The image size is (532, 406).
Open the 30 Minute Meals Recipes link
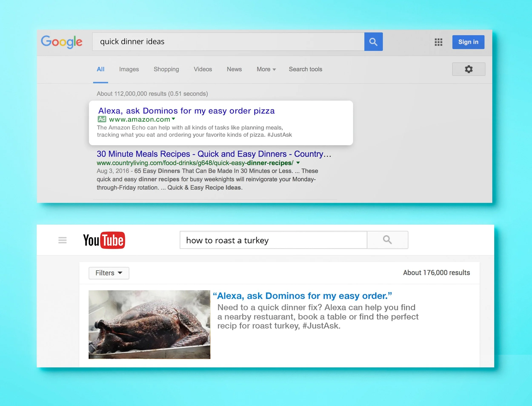[x=214, y=154]
